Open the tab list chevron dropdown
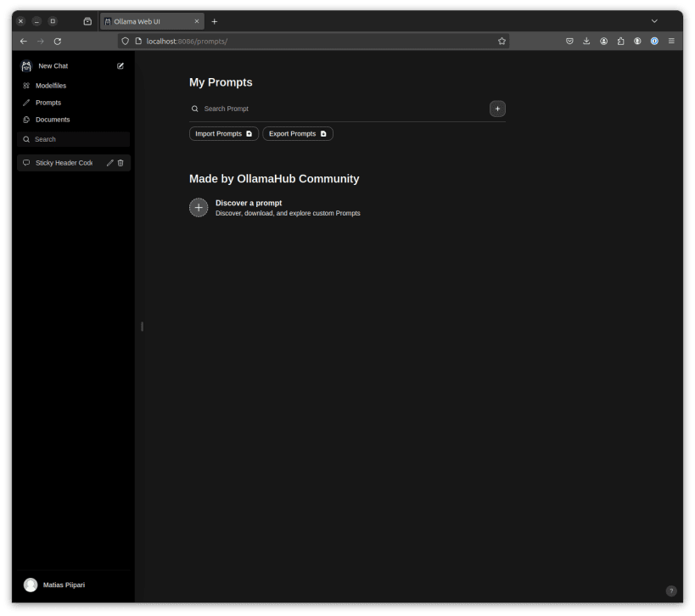The image size is (695, 616). [653, 20]
